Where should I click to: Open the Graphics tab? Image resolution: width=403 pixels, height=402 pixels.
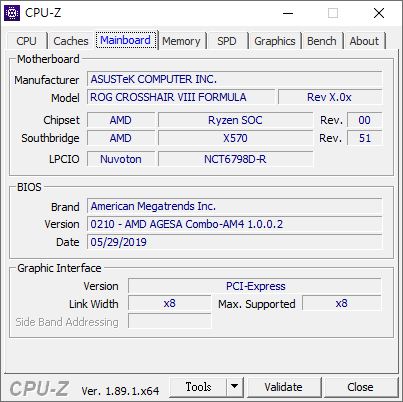pos(275,41)
